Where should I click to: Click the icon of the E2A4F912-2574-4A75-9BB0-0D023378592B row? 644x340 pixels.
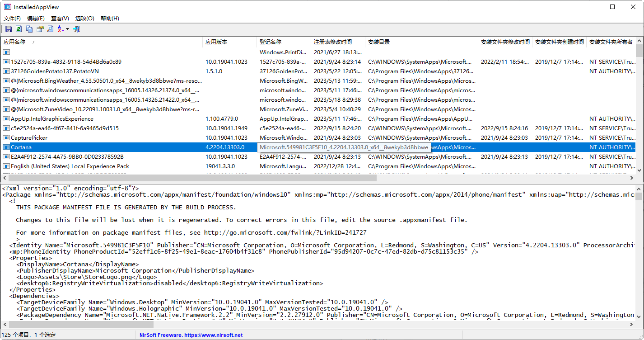coord(6,157)
